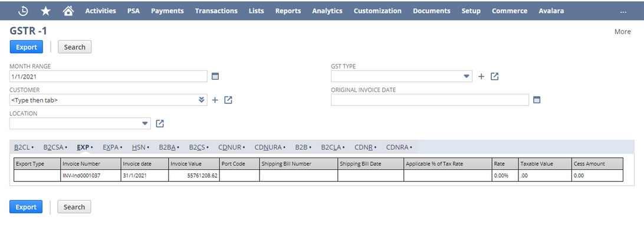Open the Commerce menu
The image size is (644, 233).
pos(510,11)
